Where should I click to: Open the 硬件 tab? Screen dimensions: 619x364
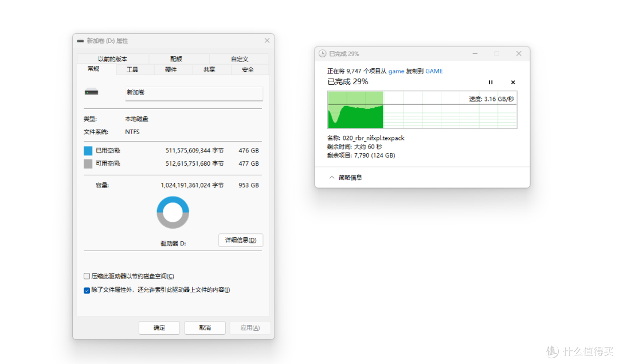pyautogui.click(x=171, y=69)
